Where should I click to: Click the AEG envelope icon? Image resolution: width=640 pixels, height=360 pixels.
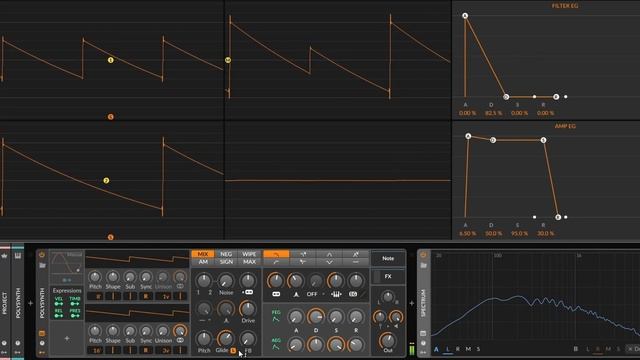tap(276, 347)
